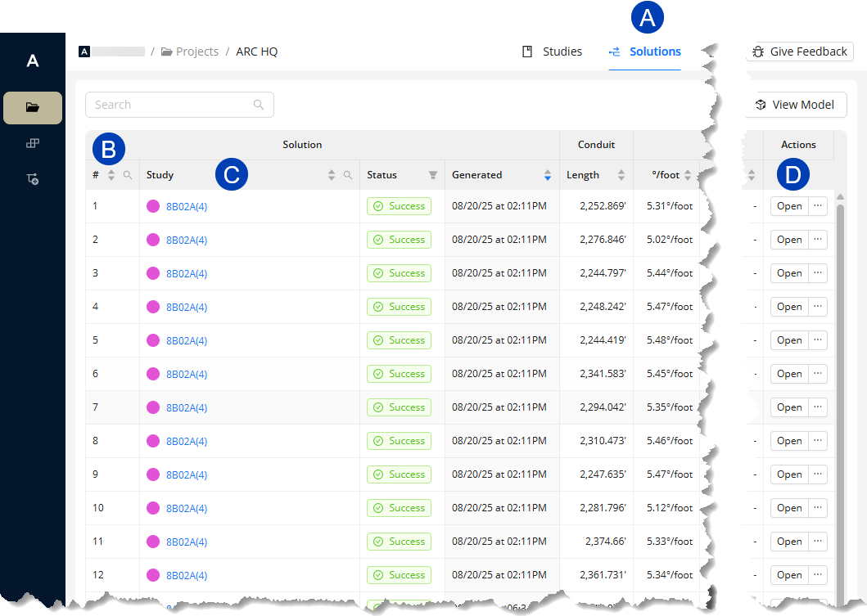Viewport: 867px width, 616px height.
Task: Click the layout blocks icon in sidebar
Action: [33, 144]
